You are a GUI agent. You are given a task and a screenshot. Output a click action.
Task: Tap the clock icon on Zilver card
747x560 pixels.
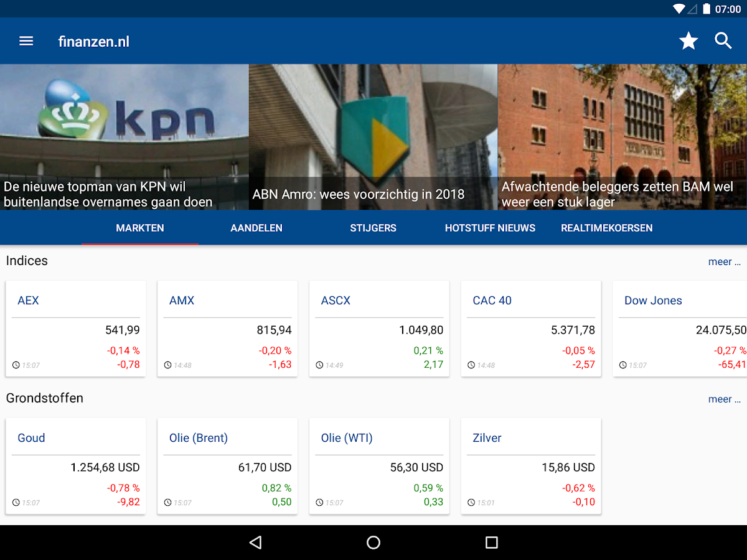(x=471, y=503)
